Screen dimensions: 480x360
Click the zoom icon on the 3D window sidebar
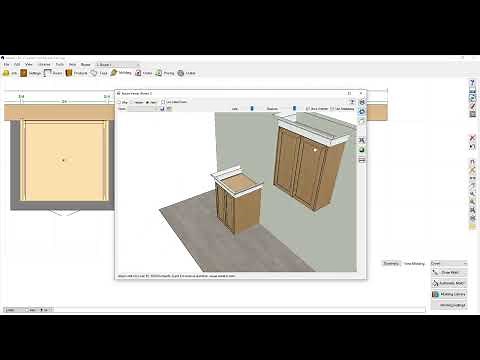pos(362,140)
